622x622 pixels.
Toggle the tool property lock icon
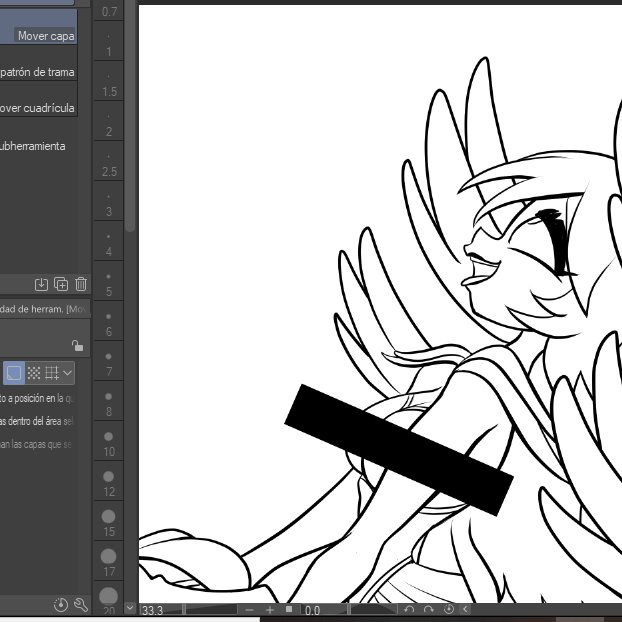[x=77, y=346]
